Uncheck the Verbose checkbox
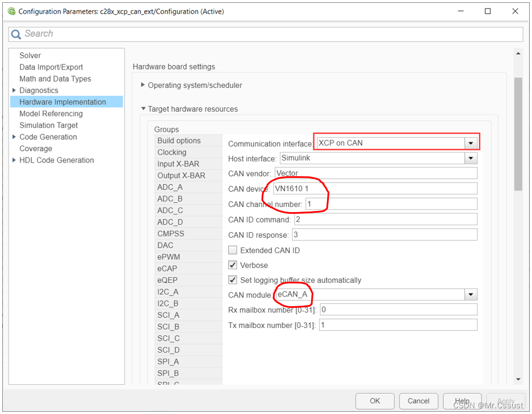The height and width of the screenshot is (414, 532). point(233,265)
